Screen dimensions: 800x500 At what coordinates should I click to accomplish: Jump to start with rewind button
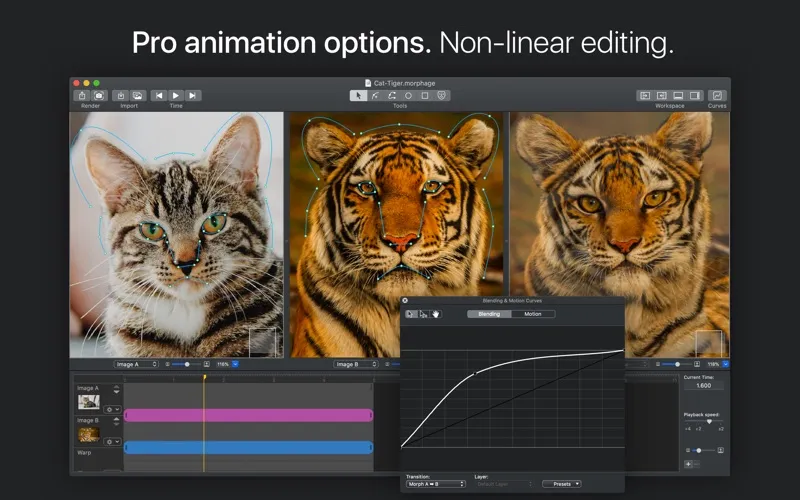(x=159, y=95)
